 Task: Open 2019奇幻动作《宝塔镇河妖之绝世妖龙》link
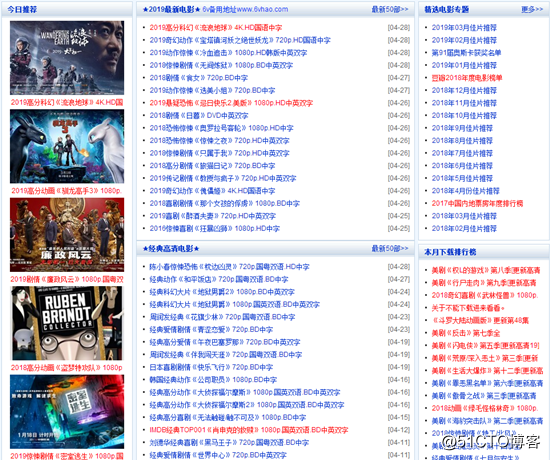pos(240,40)
